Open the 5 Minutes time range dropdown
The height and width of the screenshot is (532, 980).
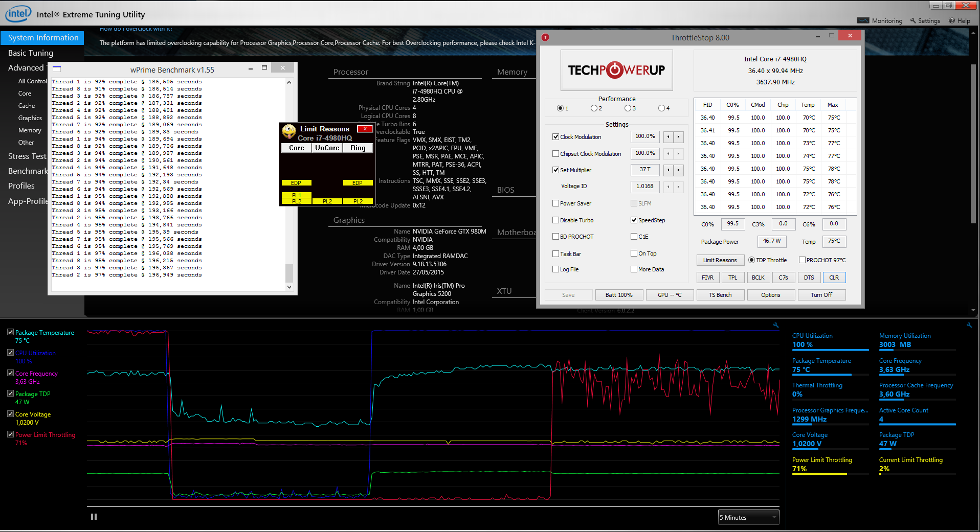click(x=748, y=517)
